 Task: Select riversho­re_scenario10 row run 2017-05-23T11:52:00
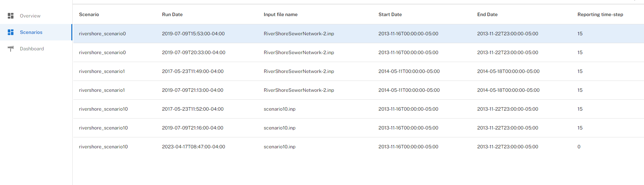point(359,109)
